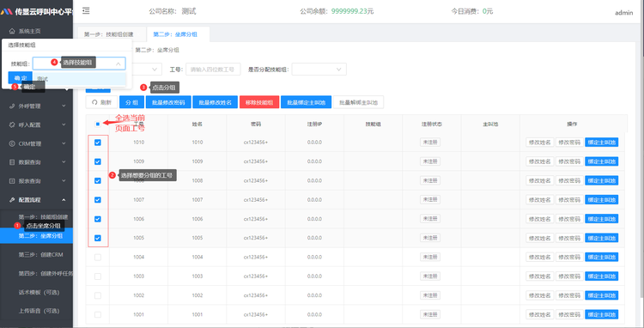Click the 批量绑定主叫池 button
Viewport: 644px width, 328px height.
[x=306, y=102]
